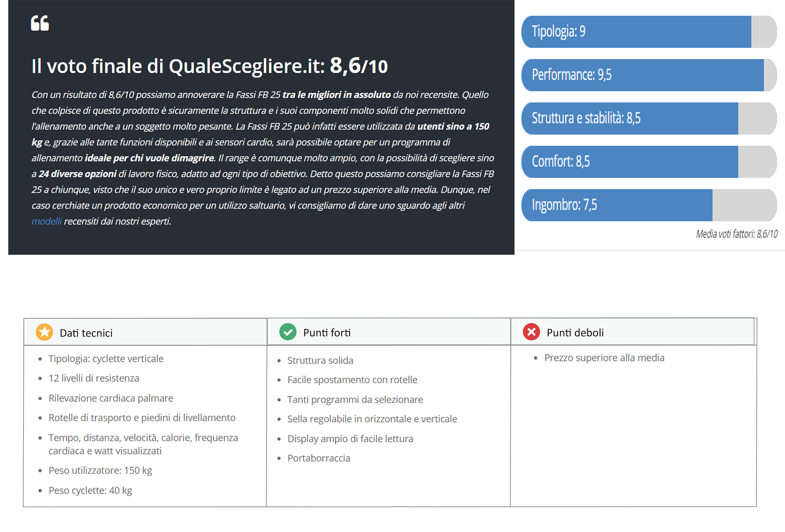
Task: Click '12 livelli di resistenza' item
Action: tap(94, 378)
